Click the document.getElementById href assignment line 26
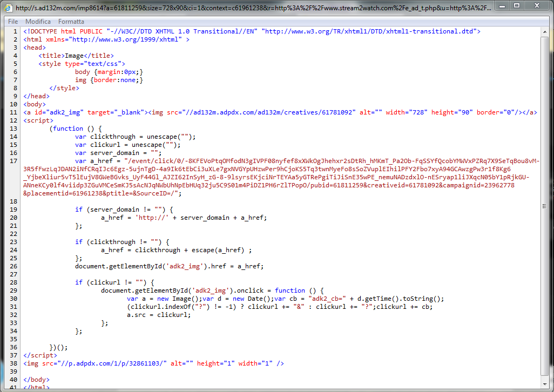This screenshot has height=392, width=554. pos(169,266)
